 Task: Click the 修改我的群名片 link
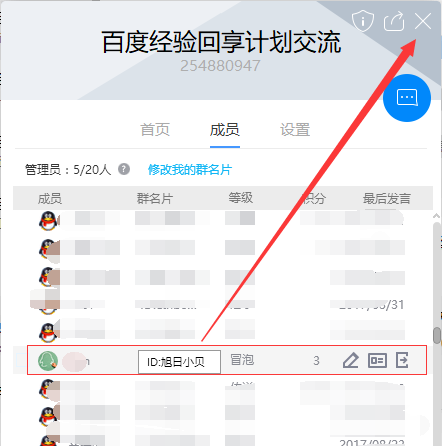coord(190,170)
